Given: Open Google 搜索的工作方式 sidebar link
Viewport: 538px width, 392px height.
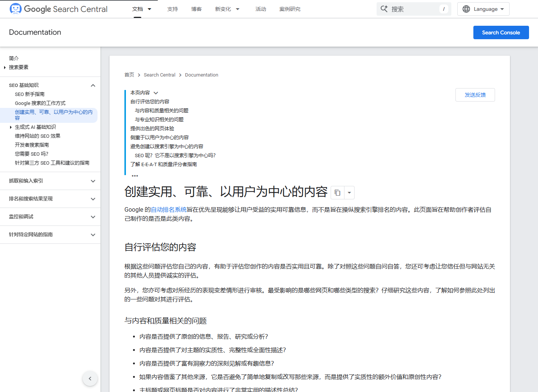Looking at the screenshot, I should (x=40, y=103).
